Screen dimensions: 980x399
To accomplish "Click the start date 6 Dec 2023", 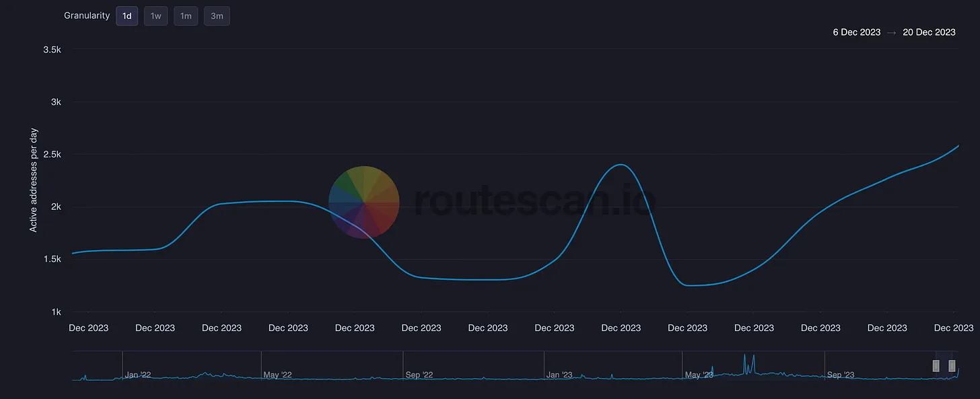I will (x=856, y=32).
